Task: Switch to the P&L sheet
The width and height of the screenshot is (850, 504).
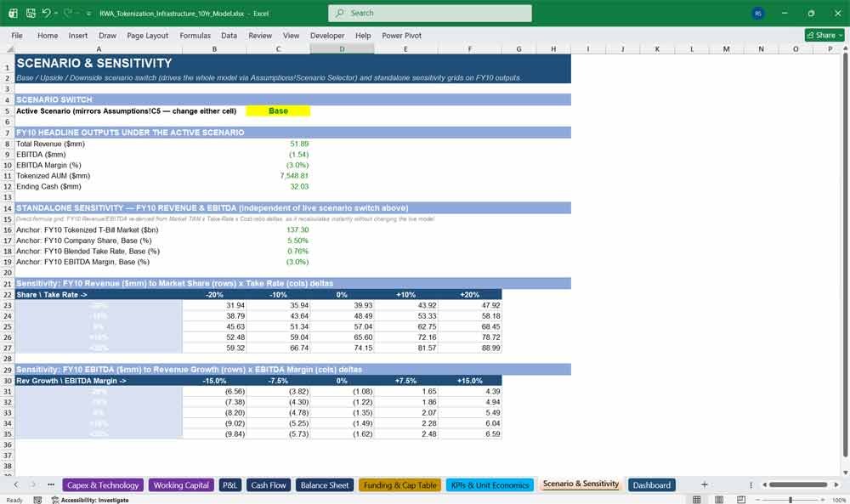Action: 229,485
